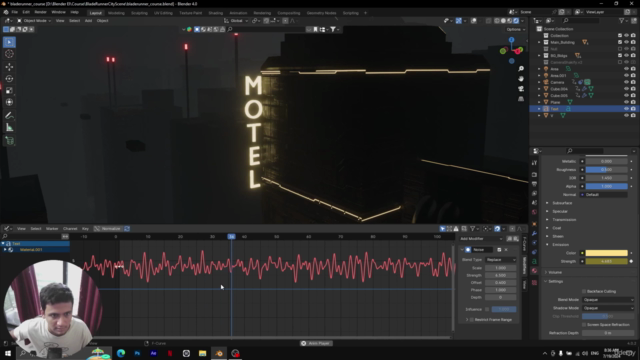The image size is (640, 360).
Task: Open the Add Modifier dropdown
Action: [481, 239]
